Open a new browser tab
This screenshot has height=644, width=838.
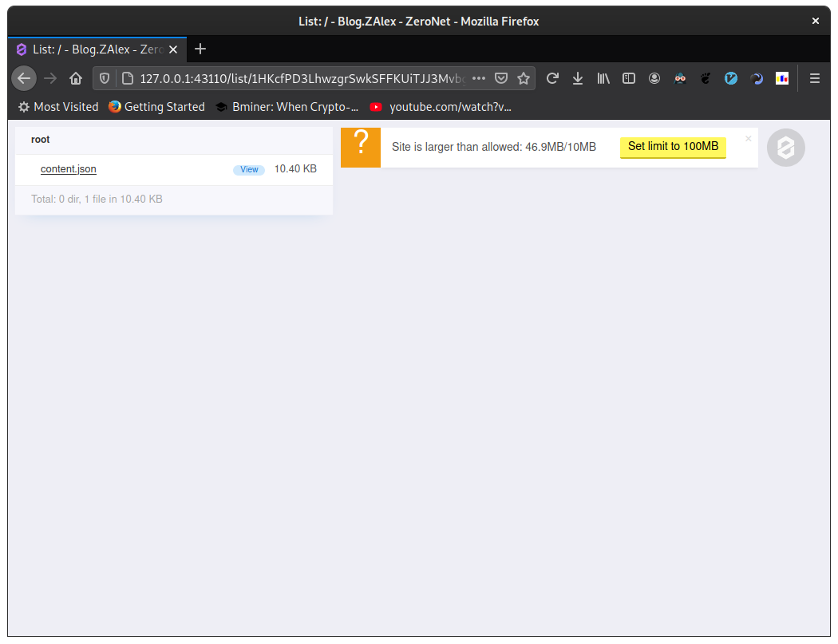(200, 49)
